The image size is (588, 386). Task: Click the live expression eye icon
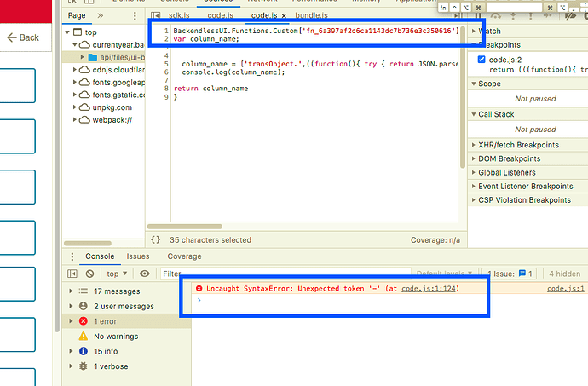[x=144, y=274]
